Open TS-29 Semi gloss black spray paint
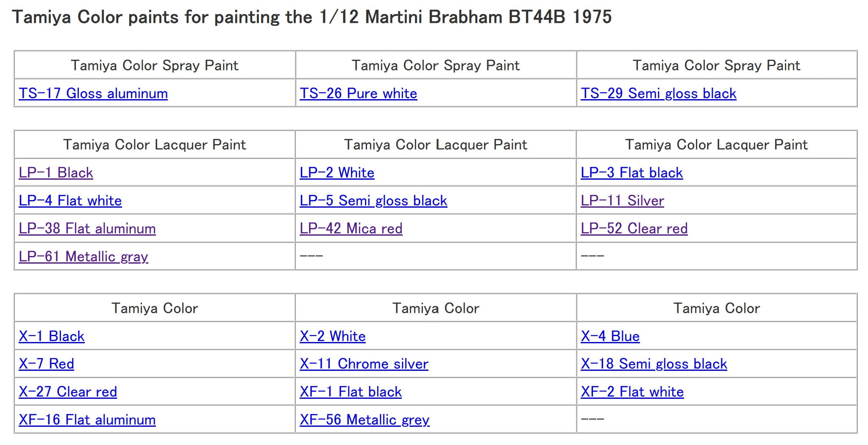Viewport: 868px width, 445px height. [x=658, y=93]
